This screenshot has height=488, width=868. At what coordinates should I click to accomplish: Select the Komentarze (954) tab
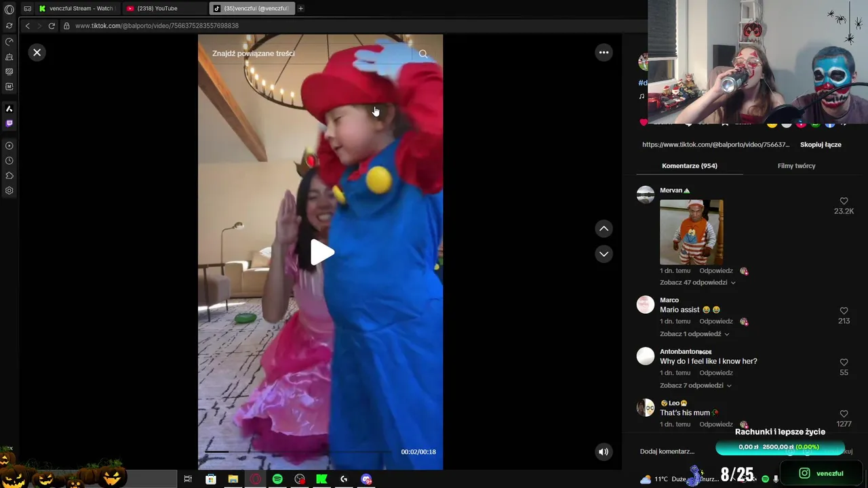(x=690, y=166)
